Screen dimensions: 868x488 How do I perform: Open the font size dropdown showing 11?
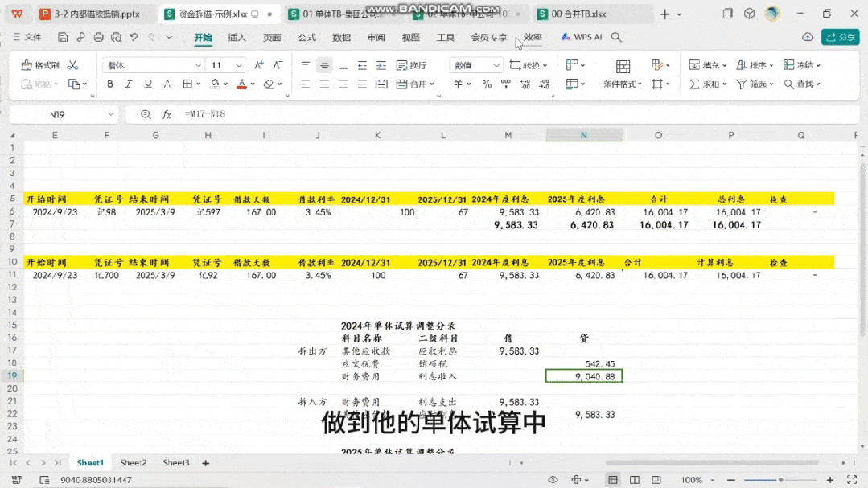point(239,65)
